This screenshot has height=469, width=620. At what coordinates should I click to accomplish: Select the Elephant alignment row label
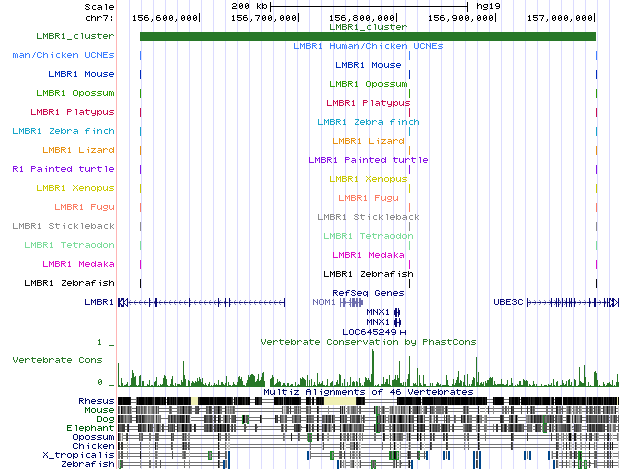click(x=93, y=428)
